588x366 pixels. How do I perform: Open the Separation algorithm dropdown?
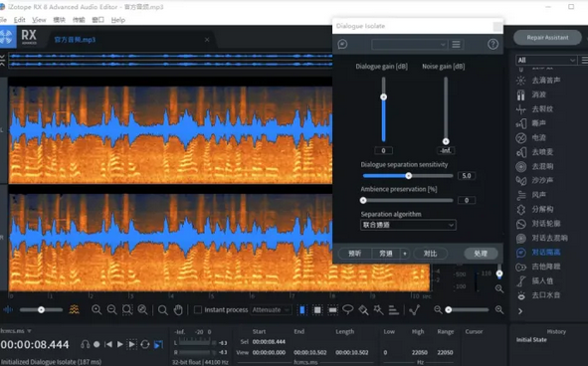[x=408, y=225]
